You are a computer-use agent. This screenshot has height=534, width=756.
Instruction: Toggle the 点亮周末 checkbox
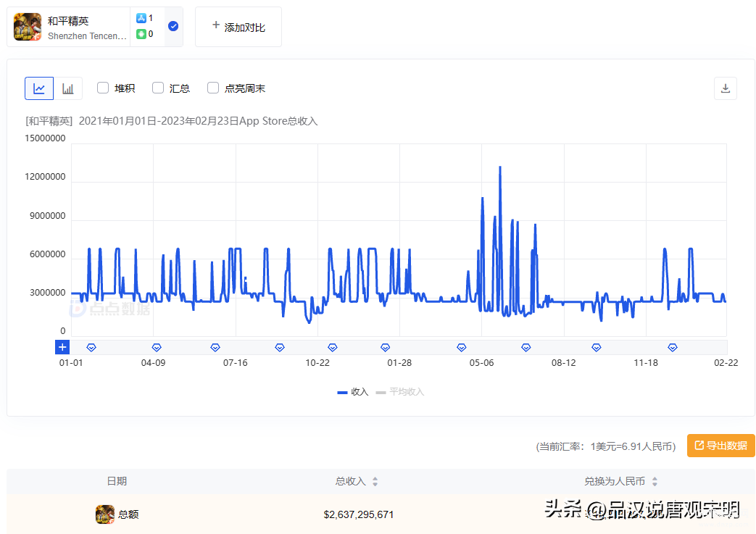[213, 88]
